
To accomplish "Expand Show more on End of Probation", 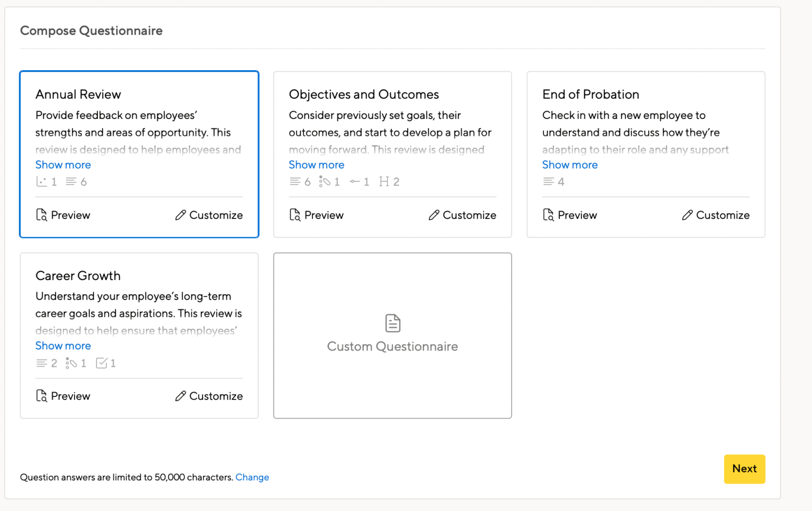I will click(x=570, y=165).
